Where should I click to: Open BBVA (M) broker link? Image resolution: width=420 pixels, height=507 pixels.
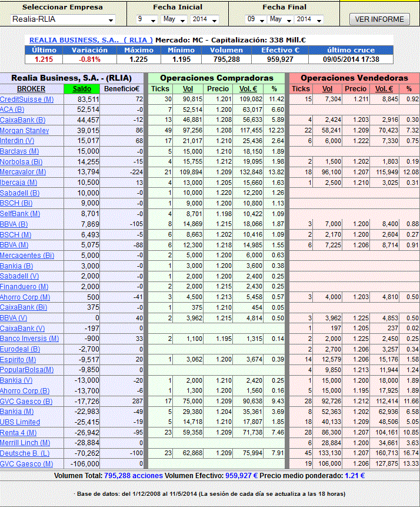[14, 245]
